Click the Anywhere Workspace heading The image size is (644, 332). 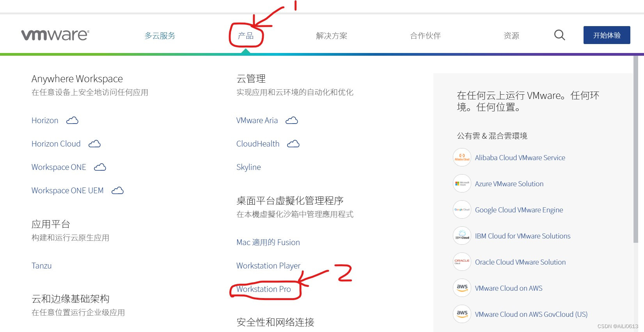[x=77, y=79]
